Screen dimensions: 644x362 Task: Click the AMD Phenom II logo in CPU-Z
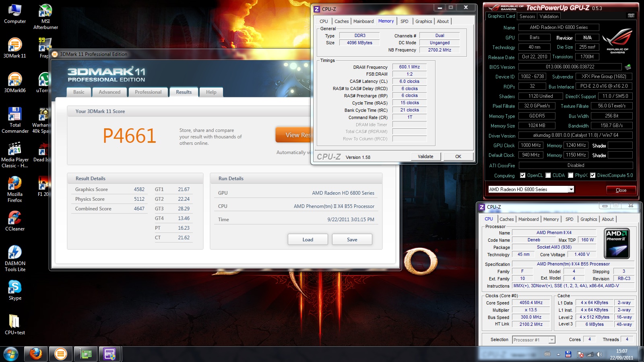coord(617,243)
